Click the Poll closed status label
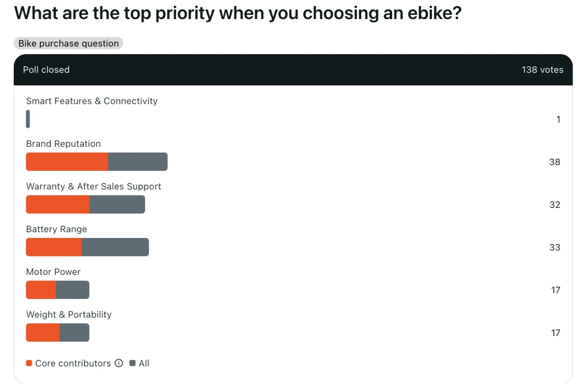585x392 pixels. click(46, 70)
